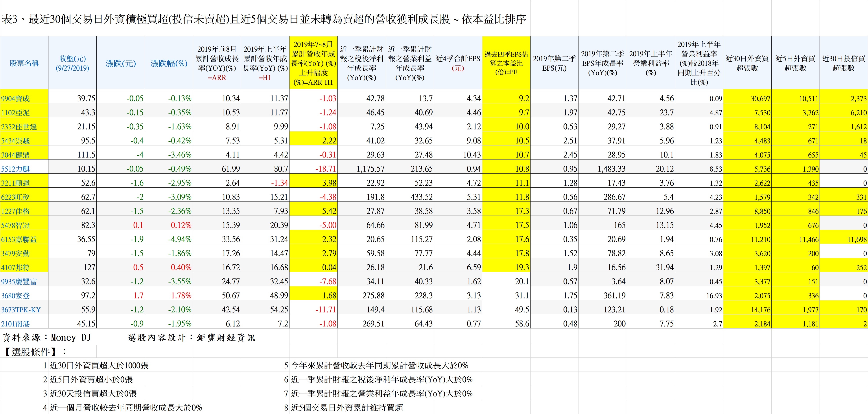Click the yellow 本益比 PE column header
Viewport: 868px width, 414px height.
506,63
